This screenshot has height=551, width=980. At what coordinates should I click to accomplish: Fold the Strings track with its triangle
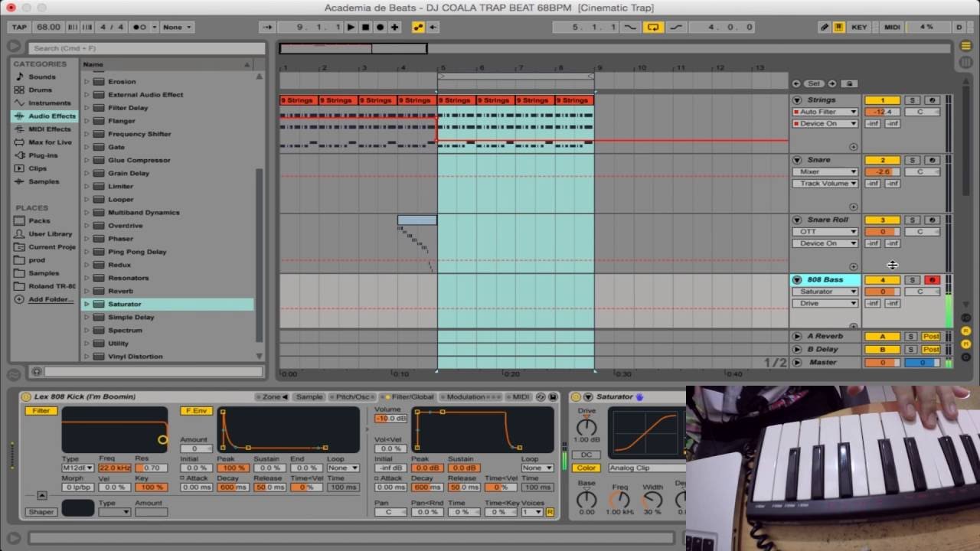(797, 100)
